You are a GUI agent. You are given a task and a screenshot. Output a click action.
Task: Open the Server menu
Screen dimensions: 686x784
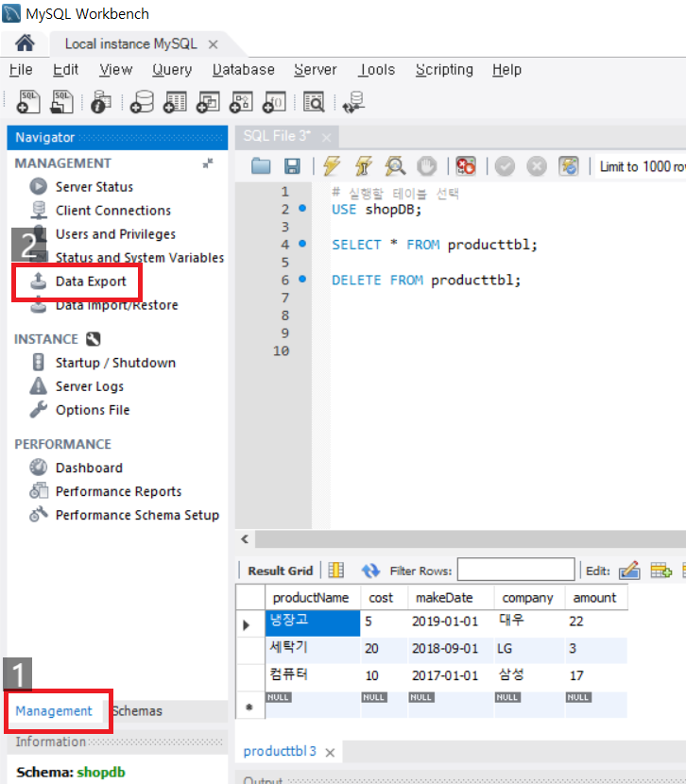point(316,70)
